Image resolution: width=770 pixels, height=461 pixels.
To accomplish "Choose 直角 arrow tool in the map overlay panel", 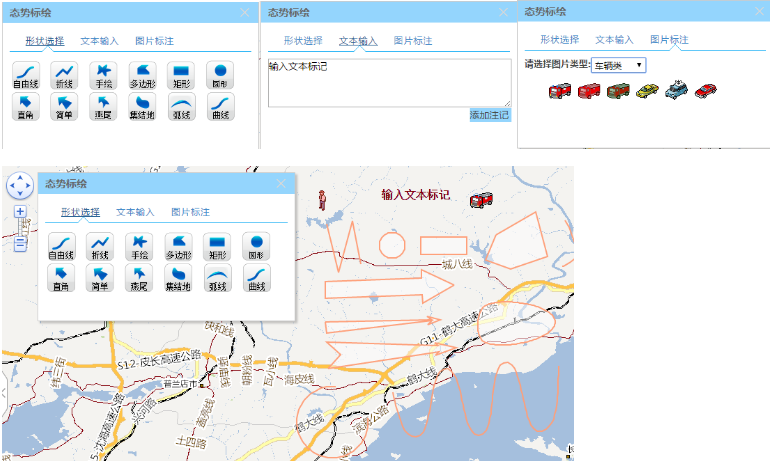I will pyautogui.click(x=61, y=278).
